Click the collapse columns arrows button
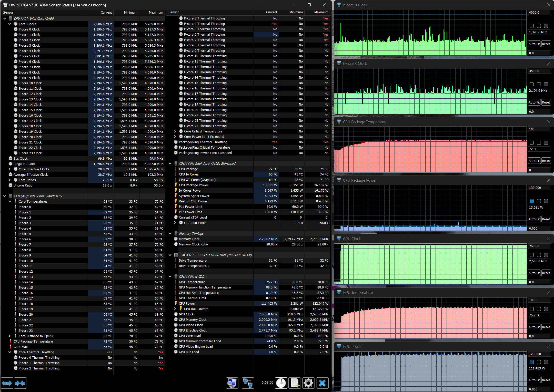The image size is (554, 392). pyautogui.click(x=20, y=383)
